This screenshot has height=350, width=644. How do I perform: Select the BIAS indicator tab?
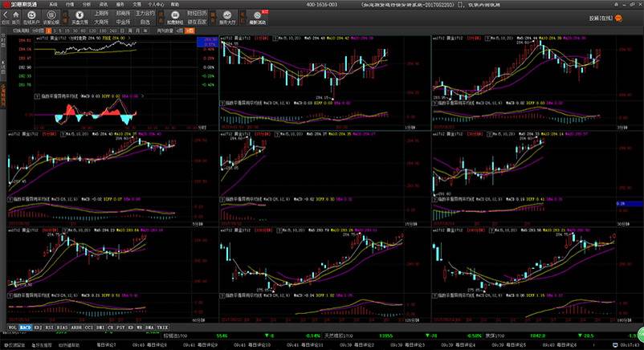pyautogui.click(x=62, y=328)
